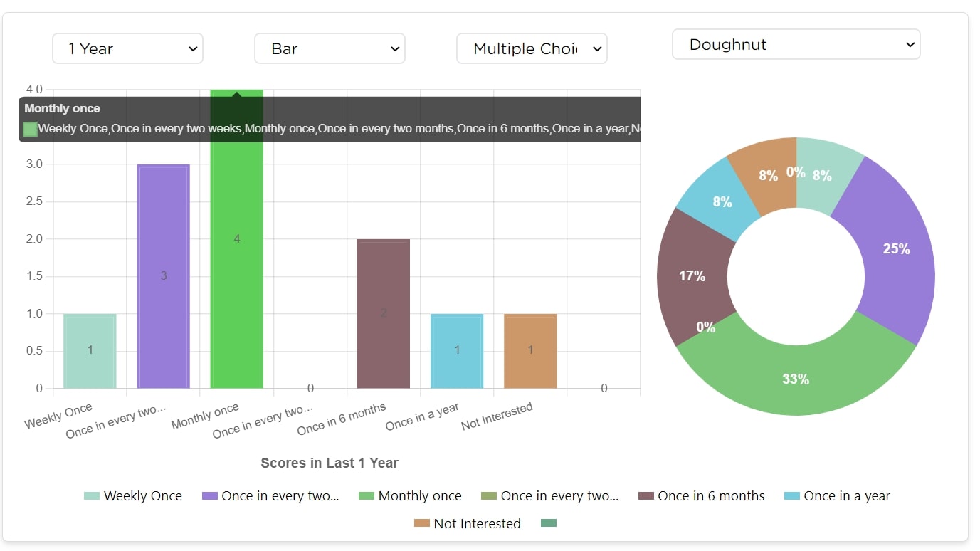
Task: Toggle the "Not Interested" legend label
Action: pos(477,523)
